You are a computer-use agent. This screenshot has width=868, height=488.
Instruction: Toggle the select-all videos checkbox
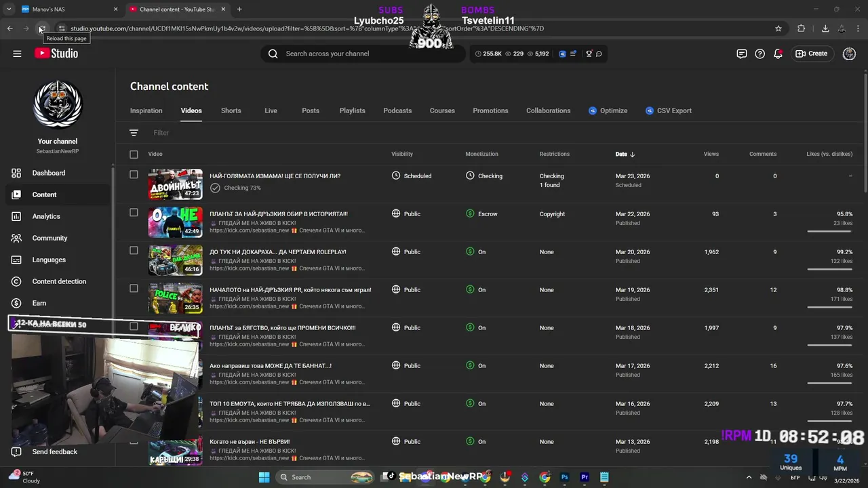tap(134, 155)
